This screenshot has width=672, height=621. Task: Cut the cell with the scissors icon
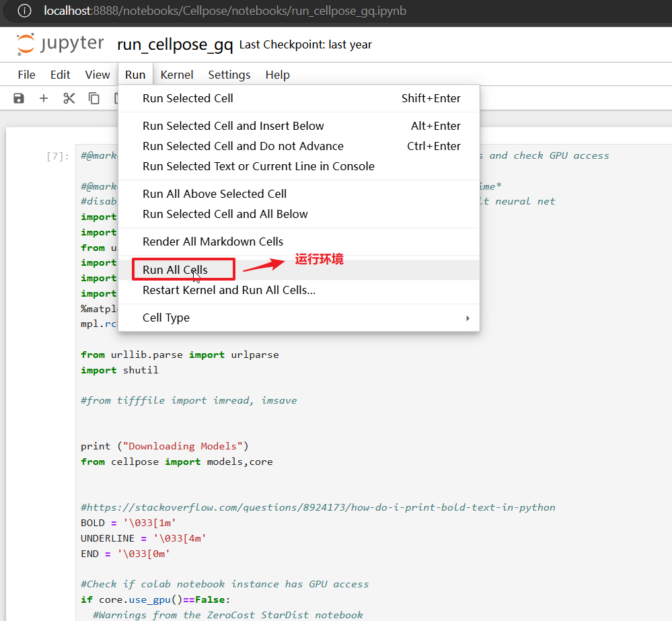(69, 98)
